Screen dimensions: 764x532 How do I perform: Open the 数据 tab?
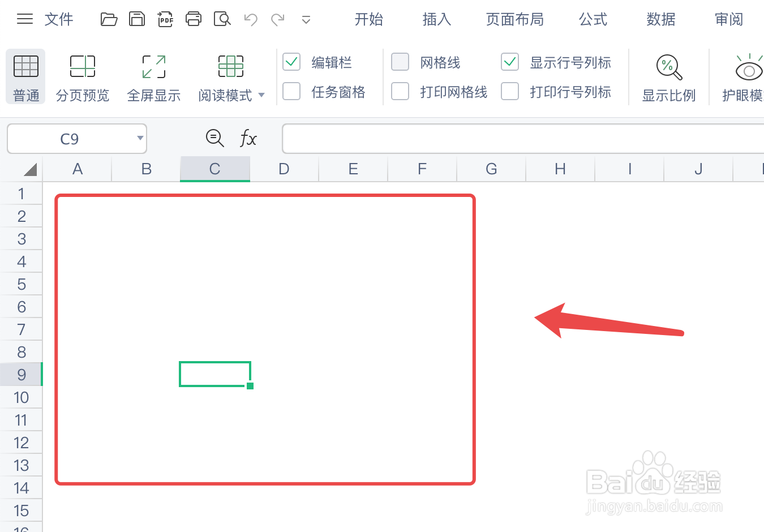click(x=661, y=19)
